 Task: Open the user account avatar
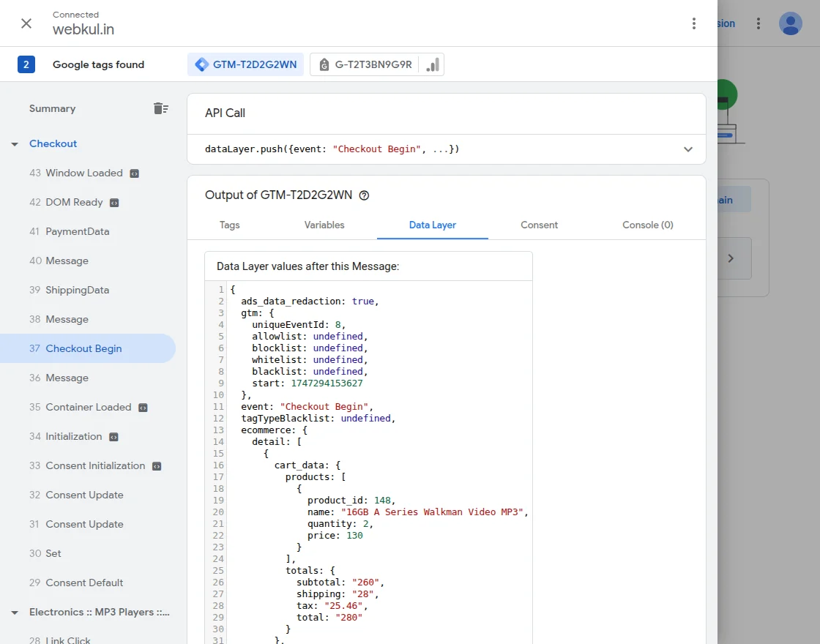790,23
